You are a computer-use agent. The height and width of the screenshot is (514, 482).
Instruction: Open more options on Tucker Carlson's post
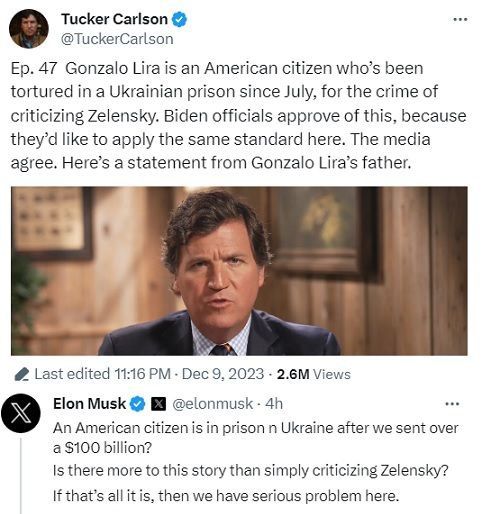[x=461, y=19]
